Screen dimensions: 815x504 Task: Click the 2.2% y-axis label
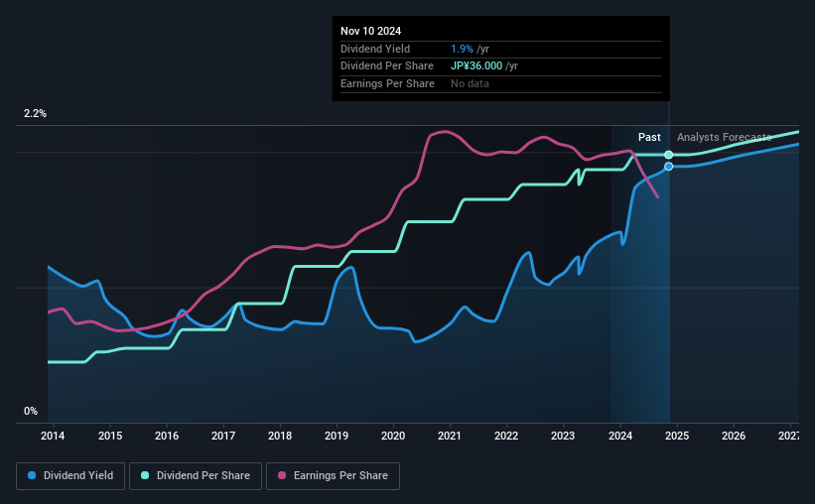tap(35, 113)
